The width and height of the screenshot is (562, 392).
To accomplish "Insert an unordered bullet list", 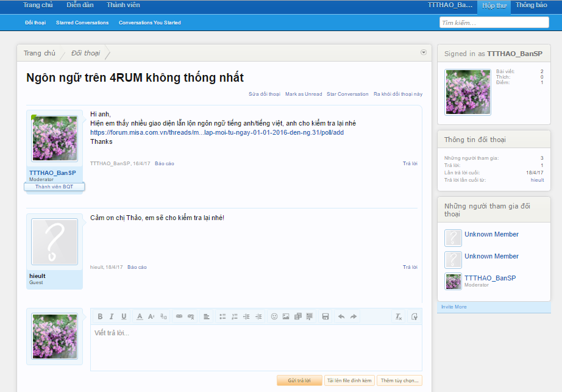I will [222, 316].
